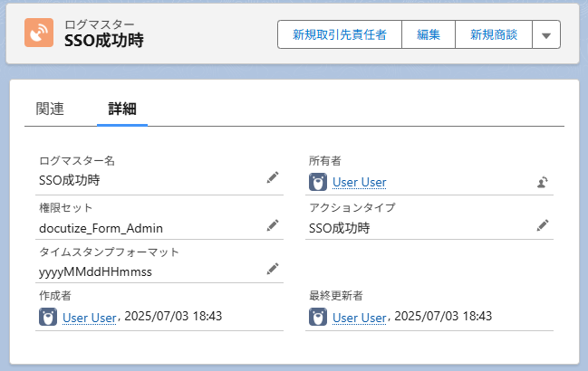
Task: Open the 最終更新者 User User link
Action: click(x=359, y=318)
